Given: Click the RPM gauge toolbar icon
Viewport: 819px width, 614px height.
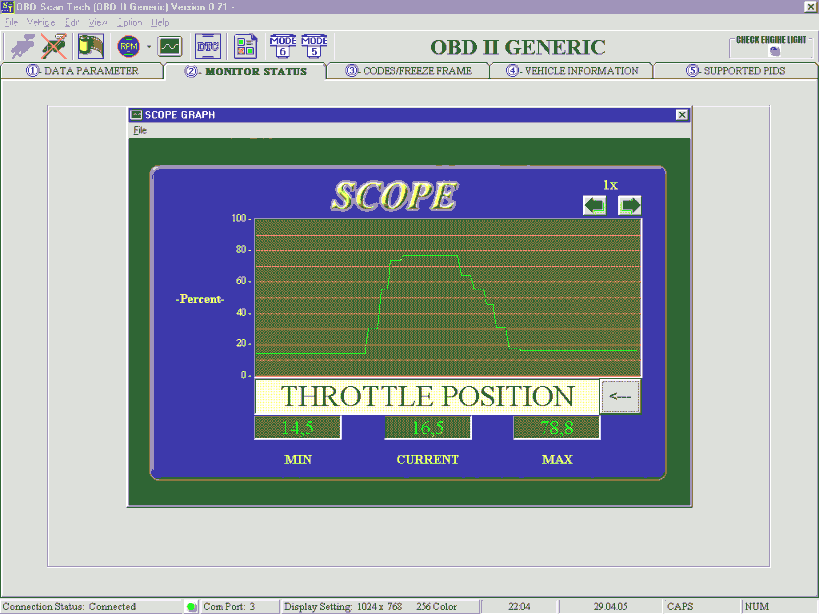Looking at the screenshot, I should [129, 46].
